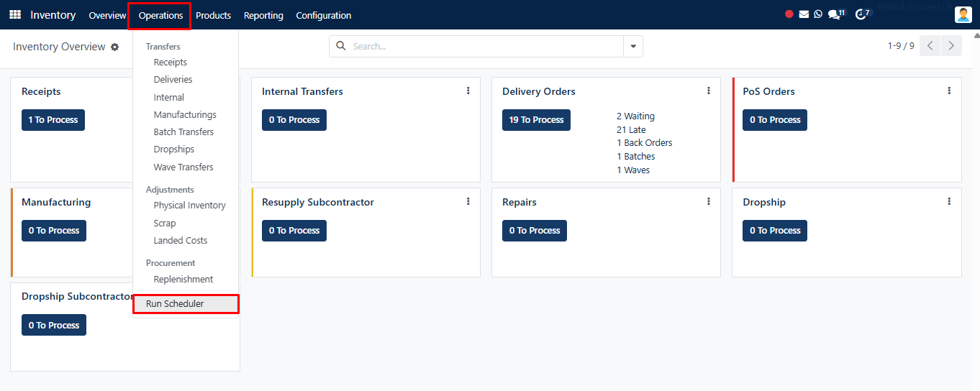The width and height of the screenshot is (980, 391).
Task: Open the Delivery Orders card kebab menu
Action: click(x=709, y=91)
